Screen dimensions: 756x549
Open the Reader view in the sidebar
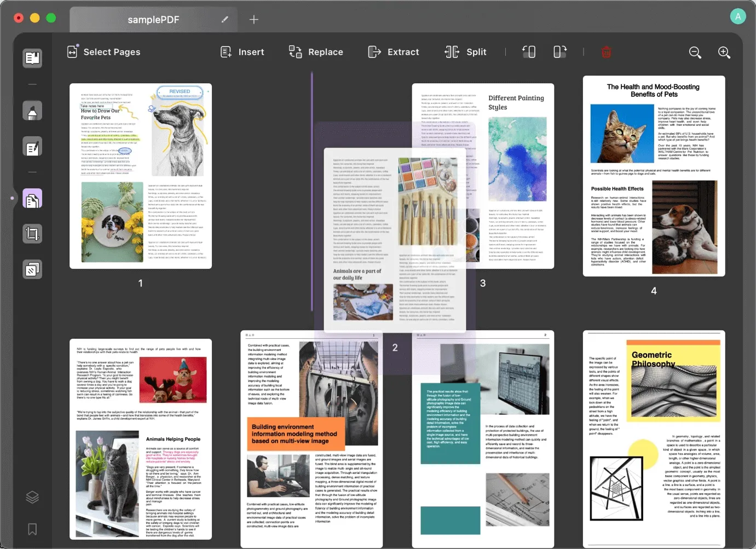[32, 58]
